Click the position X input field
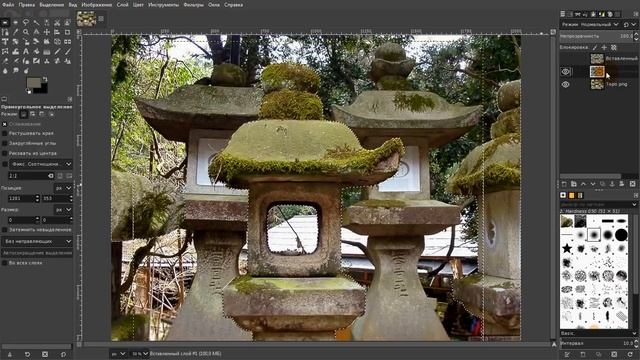Image resolution: width=640 pixels, height=360 pixels. coord(20,198)
